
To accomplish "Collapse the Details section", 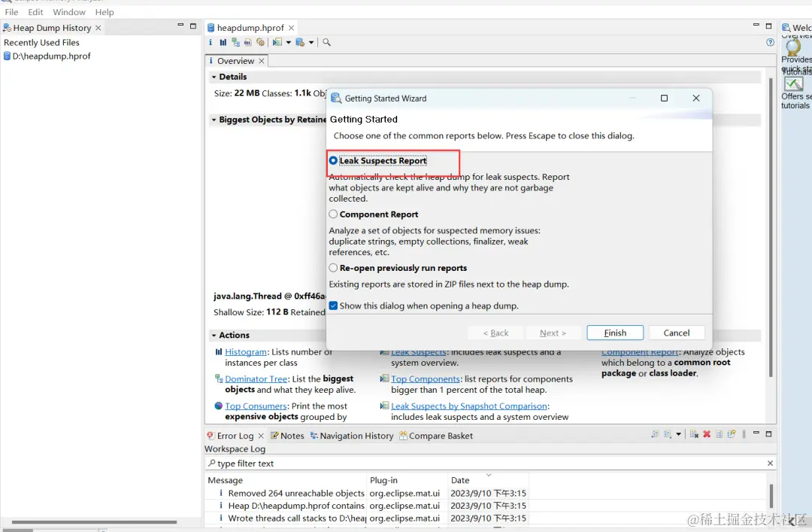I will point(214,77).
